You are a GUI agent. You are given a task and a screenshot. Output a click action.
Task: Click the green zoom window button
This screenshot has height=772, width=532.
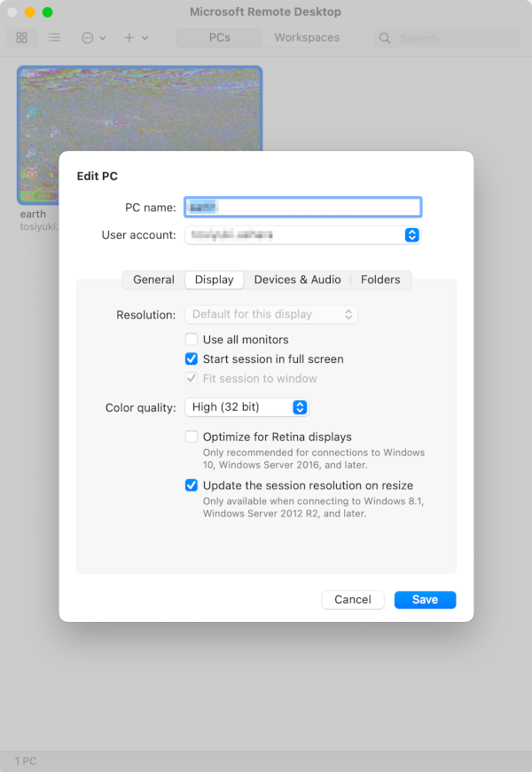click(x=47, y=12)
